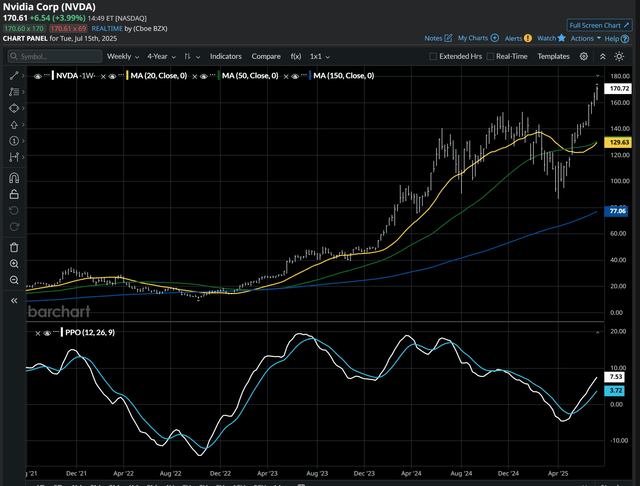The height and width of the screenshot is (486, 640).
Task: Open options for MA (150, Close, 0)
Action: (x=304, y=75)
